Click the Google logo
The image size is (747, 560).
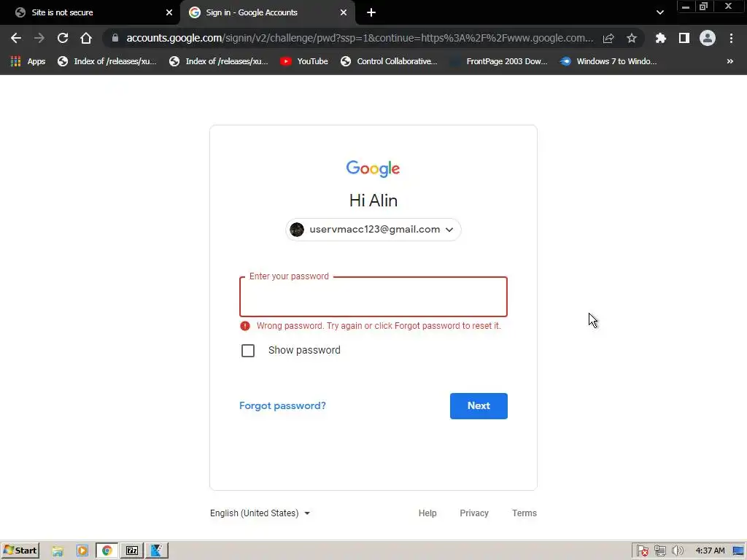373,168
